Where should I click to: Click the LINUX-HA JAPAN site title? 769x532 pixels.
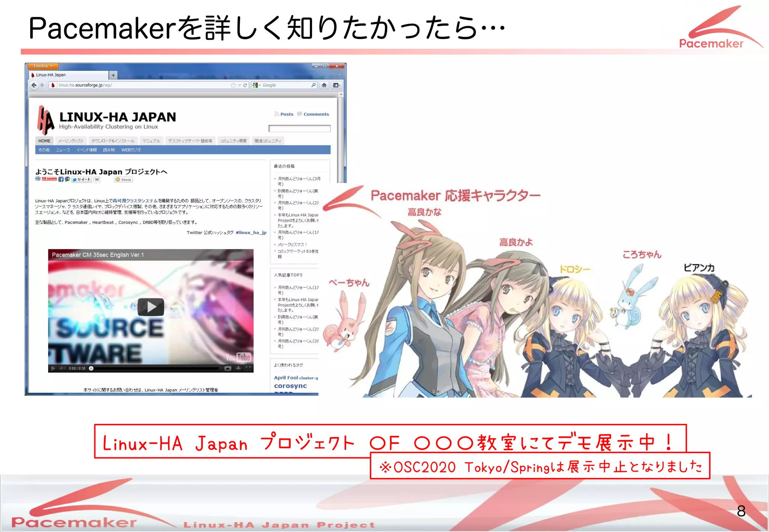tap(118, 117)
